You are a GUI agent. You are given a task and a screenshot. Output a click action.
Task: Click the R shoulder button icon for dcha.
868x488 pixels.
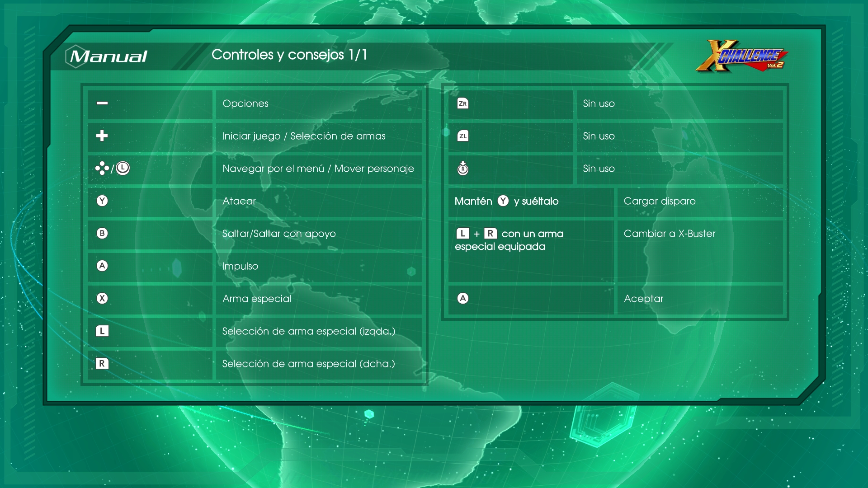pos(102,363)
